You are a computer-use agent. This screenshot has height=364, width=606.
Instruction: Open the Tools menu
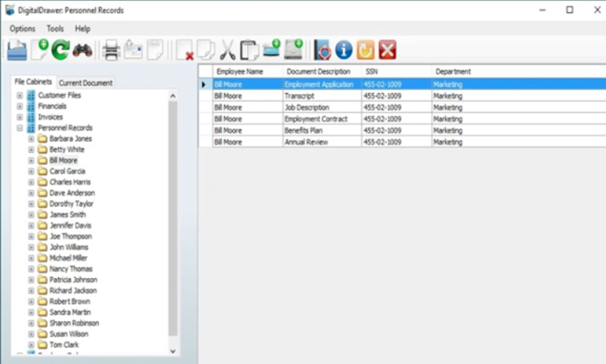click(55, 29)
